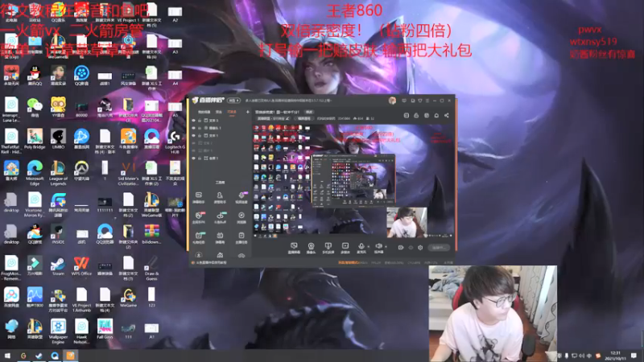The width and height of the screenshot is (644, 362).
Task: Open the Logitech G HUB desktop icon
Action: (175, 142)
